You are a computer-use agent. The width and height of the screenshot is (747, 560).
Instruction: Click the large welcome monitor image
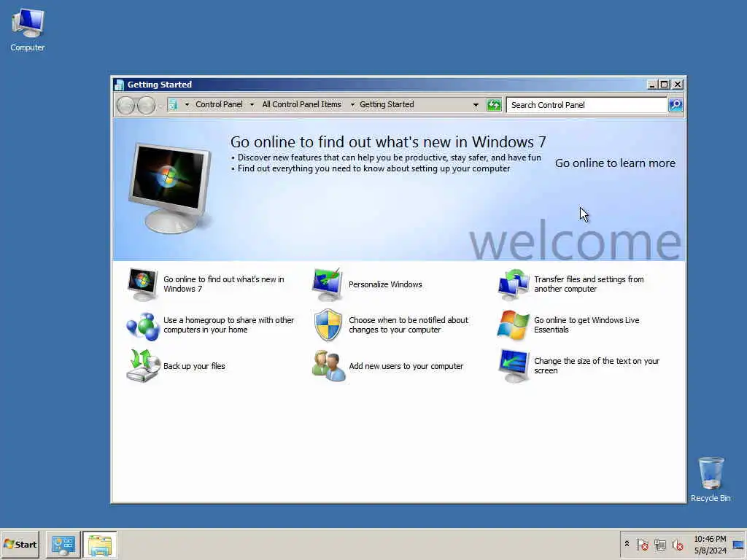[x=169, y=187]
